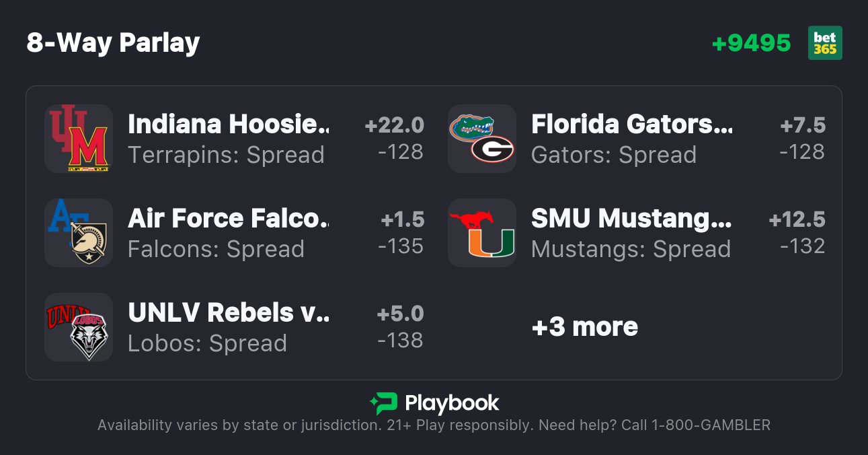868x455 pixels.
Task: Open the Indiana Hoosiers matchup title
Action: (228, 125)
